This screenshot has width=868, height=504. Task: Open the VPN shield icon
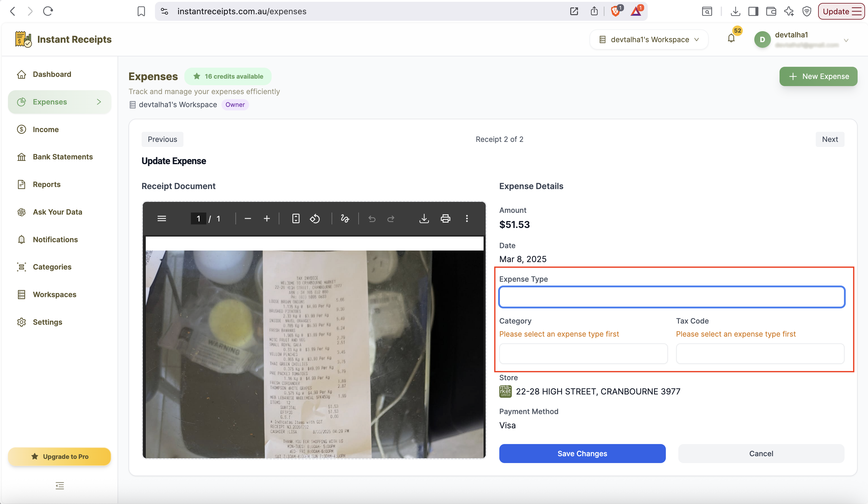[807, 11]
